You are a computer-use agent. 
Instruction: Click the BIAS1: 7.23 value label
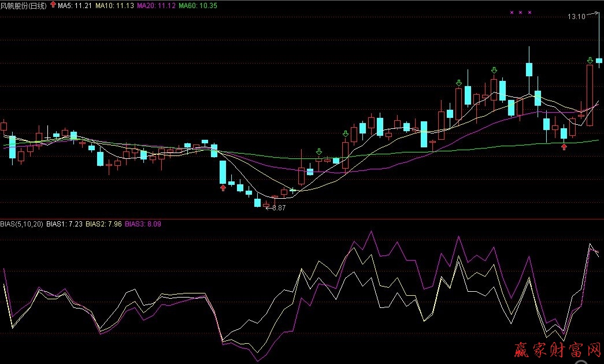pos(65,223)
